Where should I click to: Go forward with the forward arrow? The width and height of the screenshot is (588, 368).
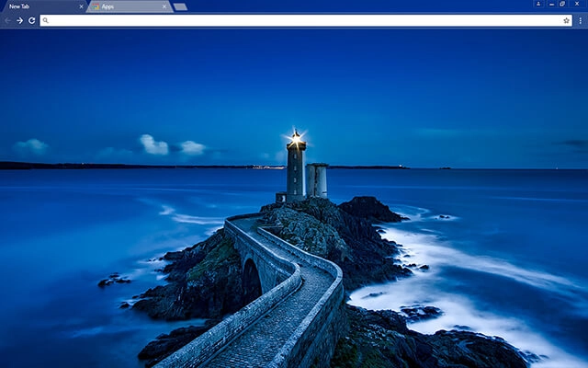(20, 20)
